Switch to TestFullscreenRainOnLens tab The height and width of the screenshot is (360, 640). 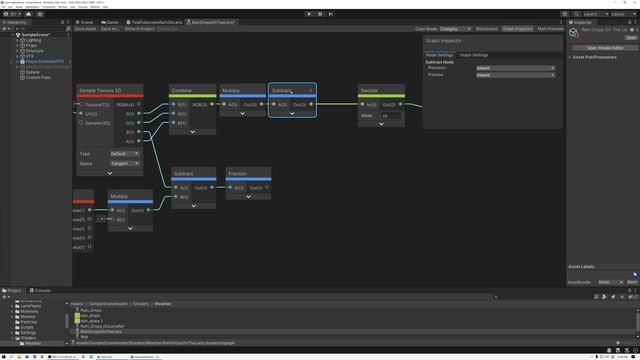tap(154, 22)
